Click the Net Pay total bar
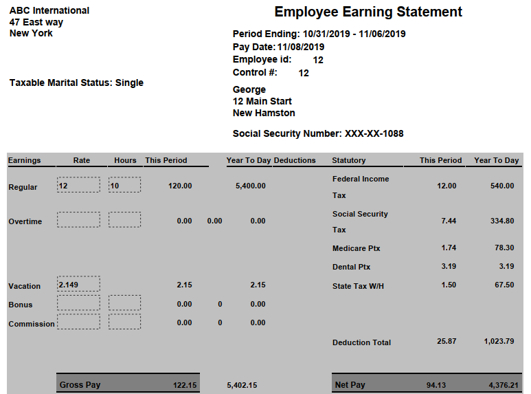Viewport: 531px width, 394px height. [427, 383]
